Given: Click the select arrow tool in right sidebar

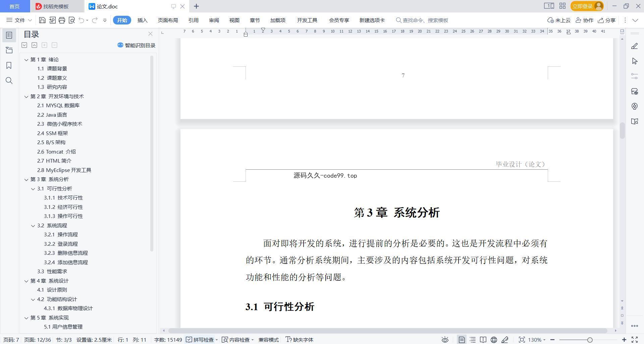Looking at the screenshot, I should pos(634,61).
